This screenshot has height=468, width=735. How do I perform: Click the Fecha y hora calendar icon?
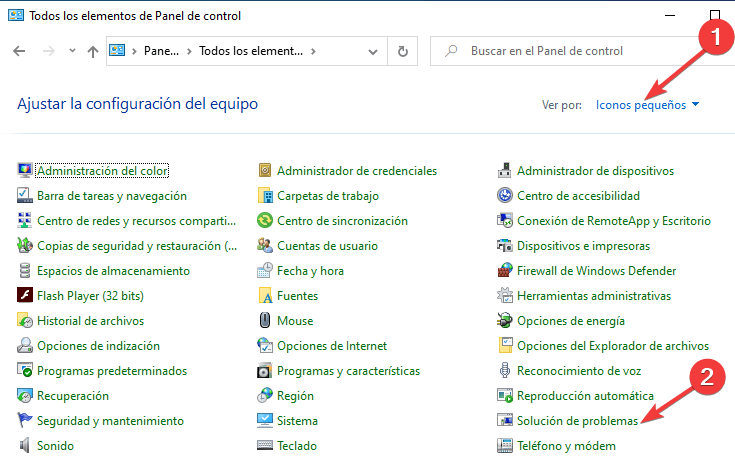265,271
